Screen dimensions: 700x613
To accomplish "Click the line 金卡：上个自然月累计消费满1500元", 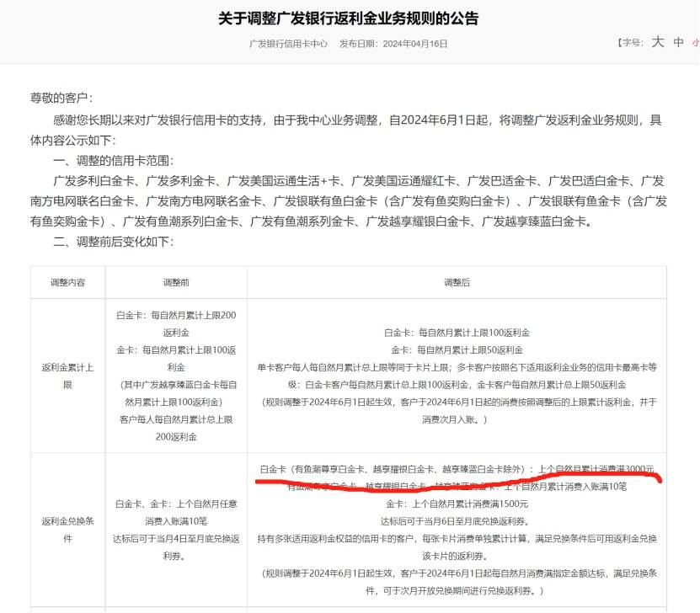I will coord(457,504).
